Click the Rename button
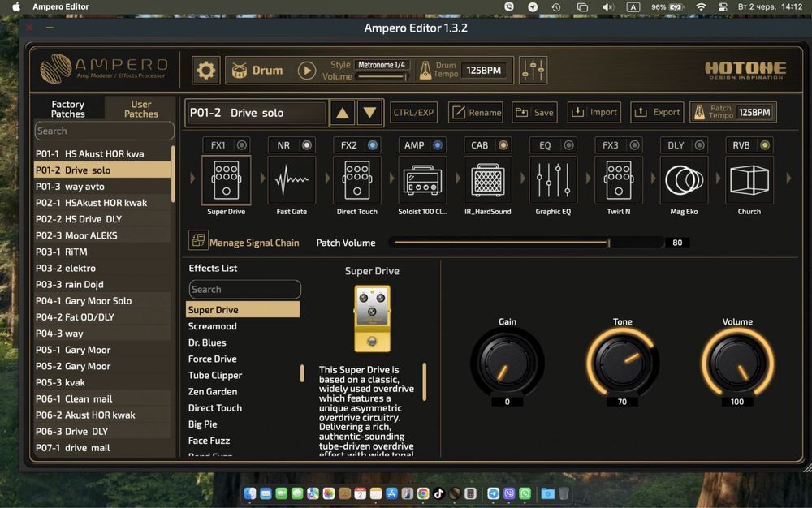Image resolution: width=812 pixels, height=508 pixels. [475, 112]
